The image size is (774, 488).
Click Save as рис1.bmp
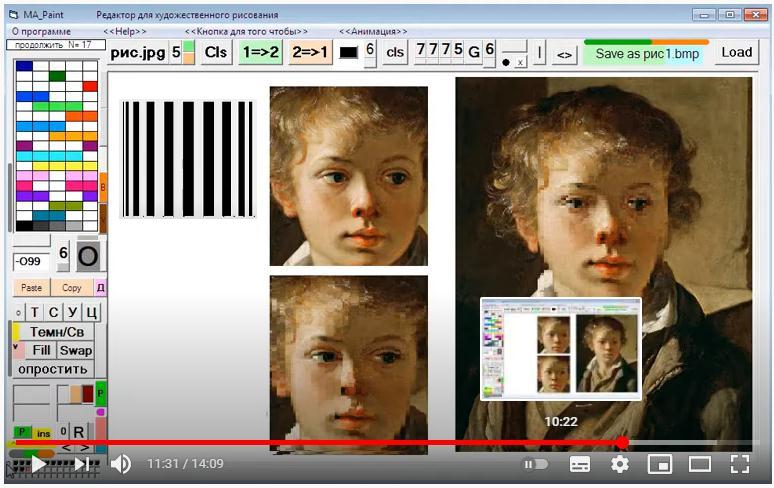click(647, 54)
